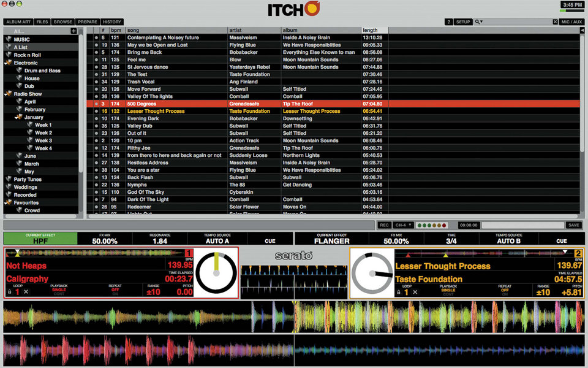The width and height of the screenshot is (588, 368).
Task: Toggle deck 1 playback SINGLE mode
Action: coord(59,290)
